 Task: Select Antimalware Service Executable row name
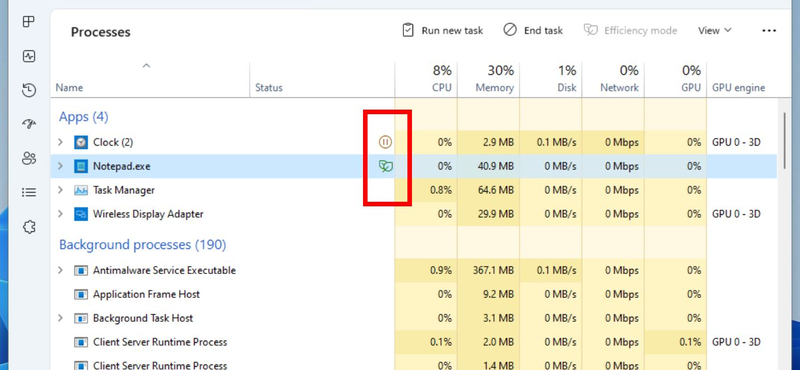(164, 270)
